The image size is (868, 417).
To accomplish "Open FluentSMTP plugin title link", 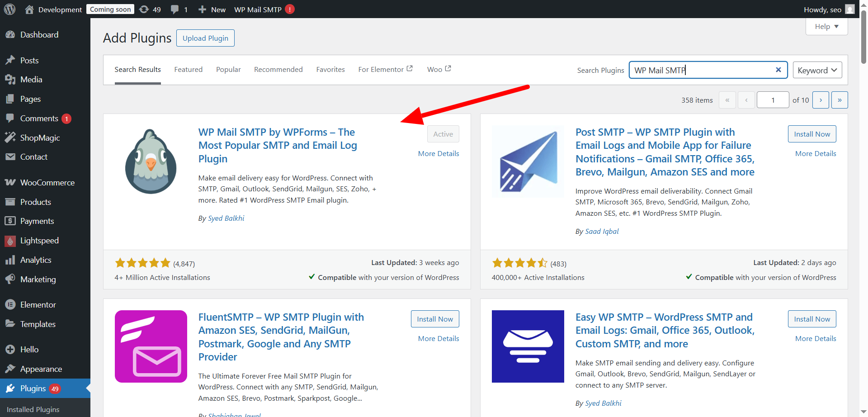I will click(281, 337).
